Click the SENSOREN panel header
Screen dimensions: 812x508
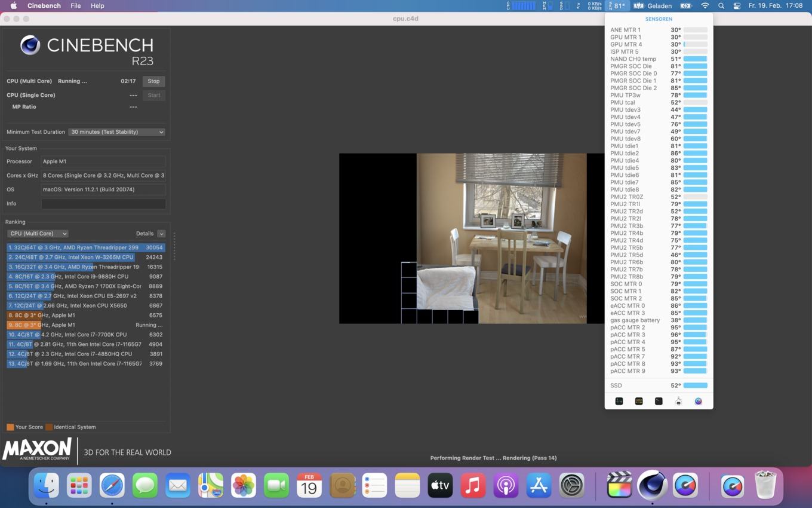pos(659,19)
